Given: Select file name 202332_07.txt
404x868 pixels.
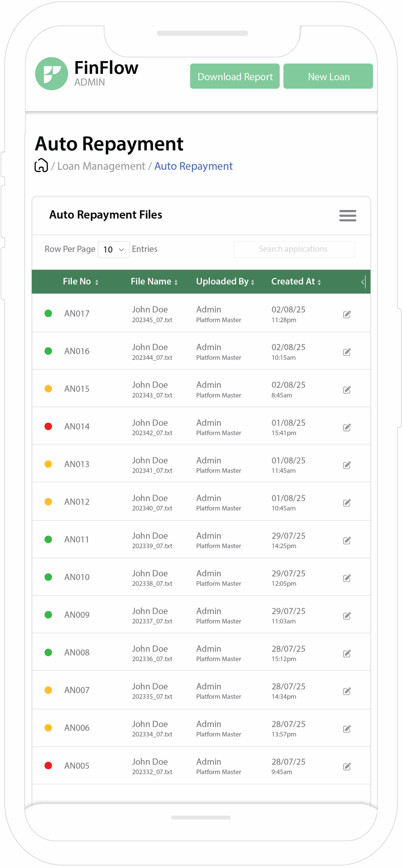Looking at the screenshot, I should pyautogui.click(x=152, y=771).
